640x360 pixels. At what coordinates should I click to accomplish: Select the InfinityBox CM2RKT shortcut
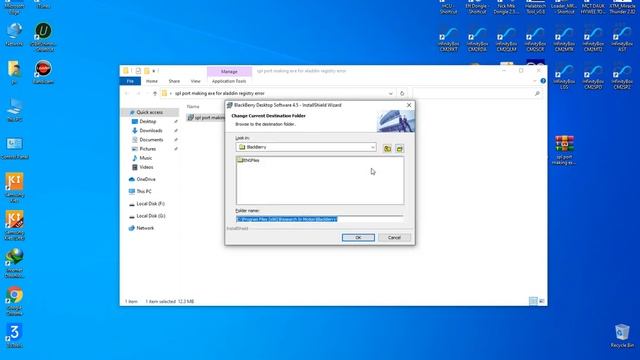click(448, 39)
